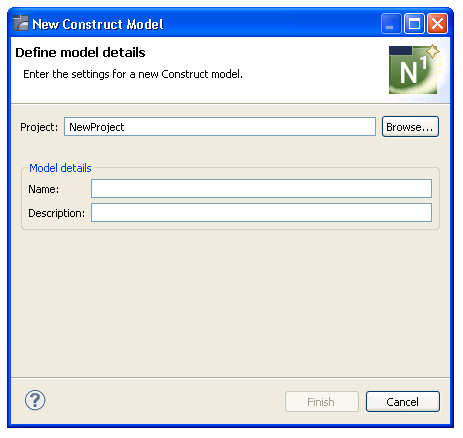Viewport: 463px width, 438px height.
Task: Click the help question mark icon
Action: tap(35, 400)
